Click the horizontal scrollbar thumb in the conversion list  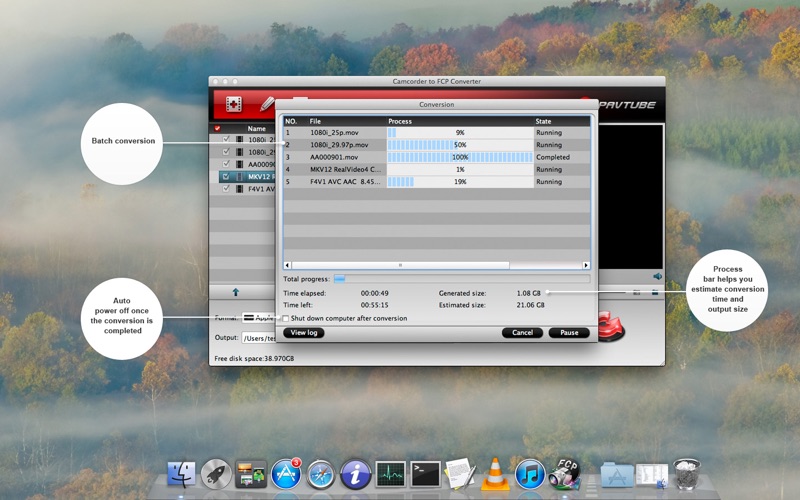click(400, 265)
